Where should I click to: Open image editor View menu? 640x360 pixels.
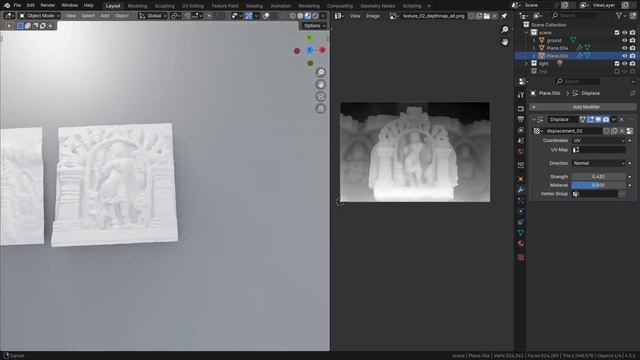(355, 16)
